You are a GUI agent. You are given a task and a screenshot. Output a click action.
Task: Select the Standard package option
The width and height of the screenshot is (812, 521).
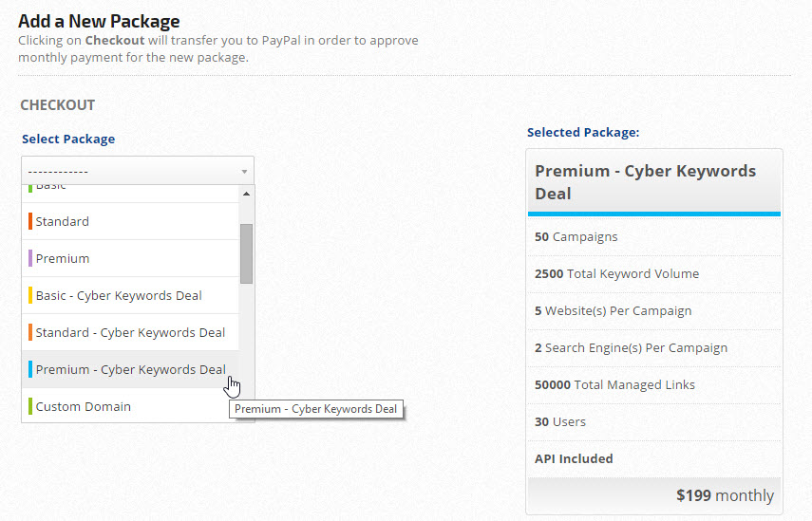pos(63,221)
